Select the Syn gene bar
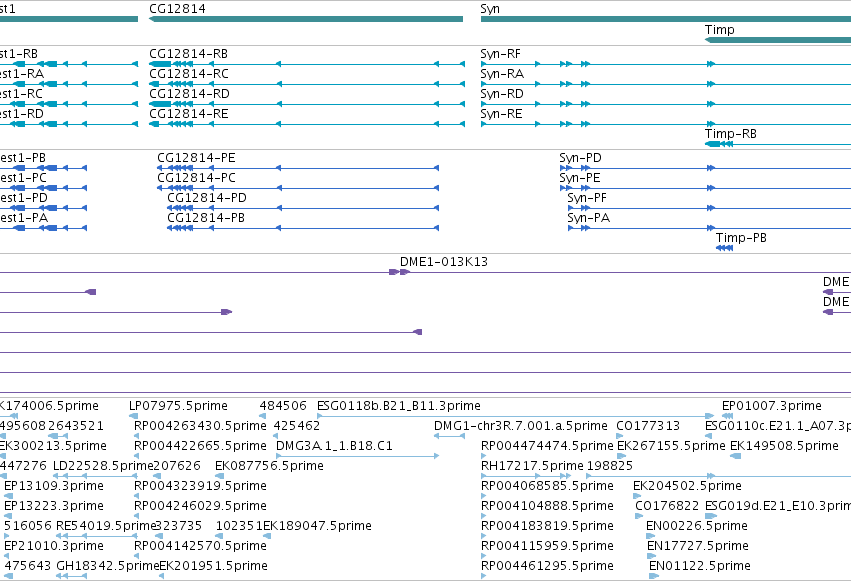The image size is (851, 581). coord(666,19)
